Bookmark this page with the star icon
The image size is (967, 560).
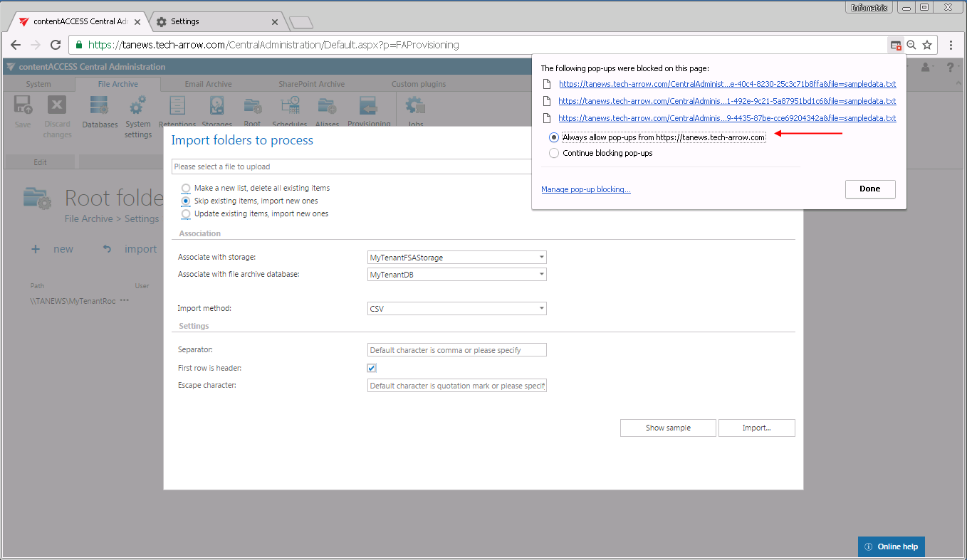point(927,45)
